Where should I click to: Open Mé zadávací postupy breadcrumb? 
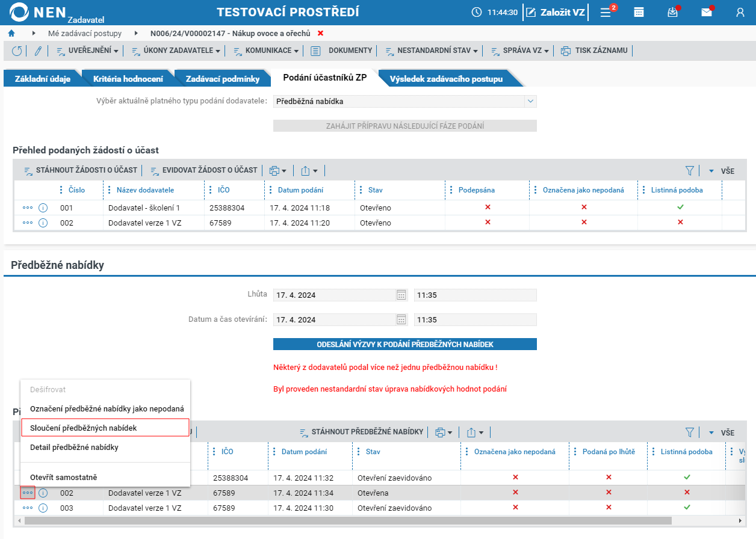pos(85,33)
